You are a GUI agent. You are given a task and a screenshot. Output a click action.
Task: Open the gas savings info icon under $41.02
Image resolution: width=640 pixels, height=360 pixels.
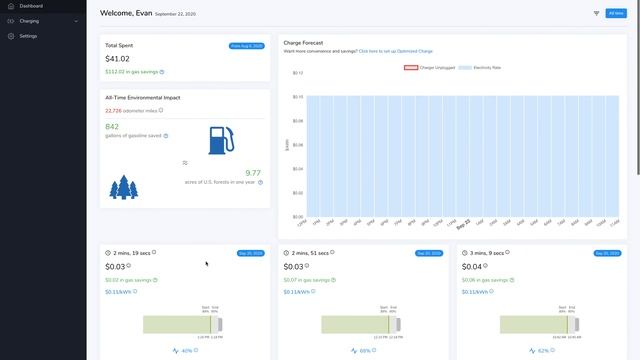click(162, 72)
